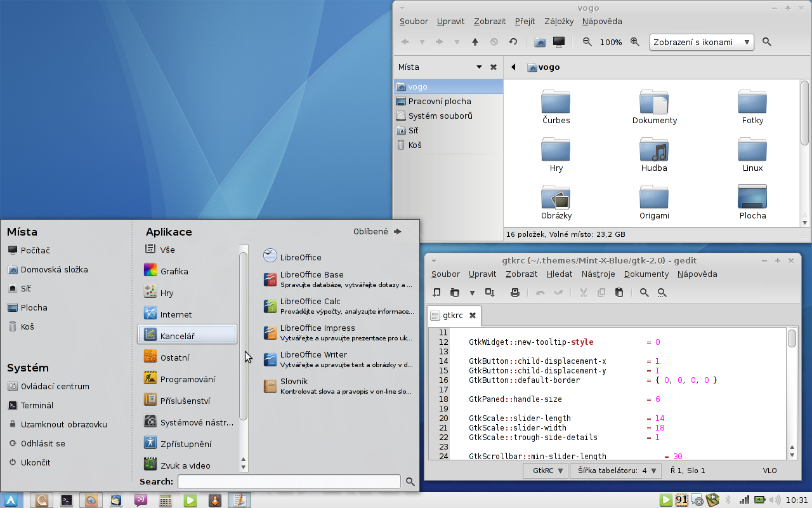Open Find and Replace in gedit toolbar
Image resolution: width=812 pixels, height=508 pixels.
point(662,292)
